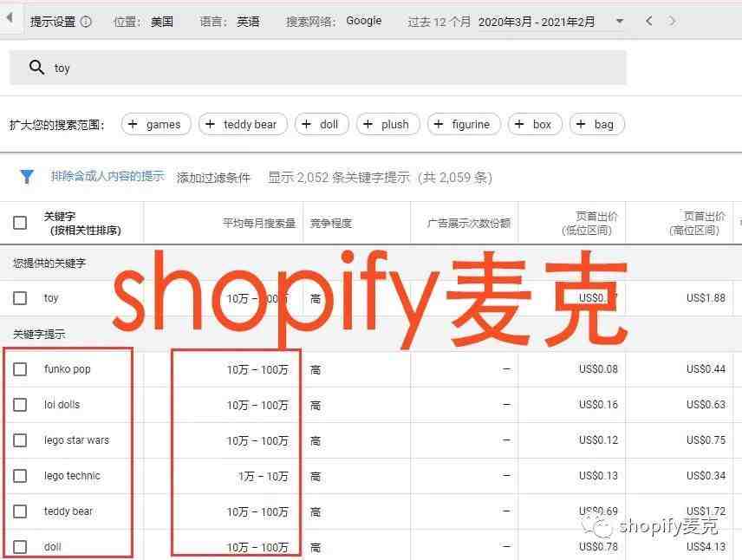
Task: Click the low bid US$0.08 for funko pop
Action: (599, 369)
